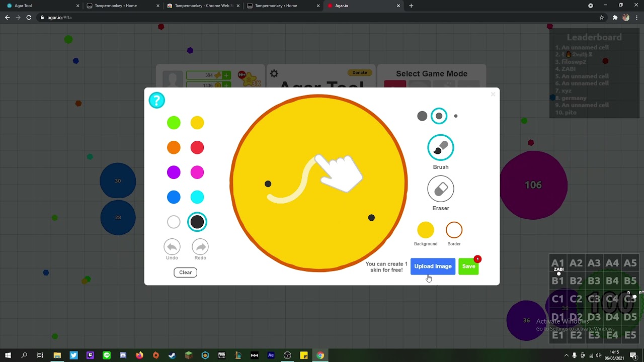Viewport: 644px width, 362px height.
Task: Switch to the Agar Tool tab
Action: pos(43,6)
